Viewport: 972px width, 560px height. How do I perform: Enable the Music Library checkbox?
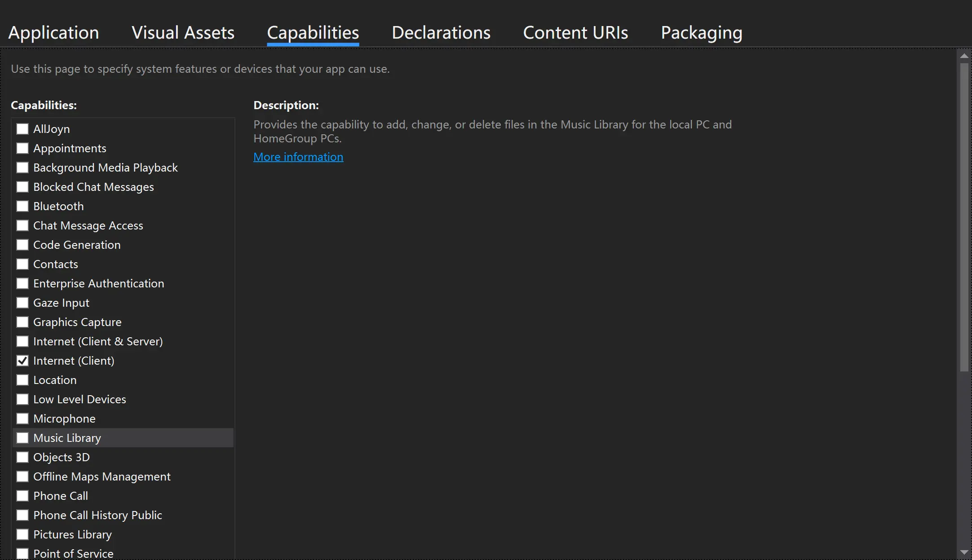[x=22, y=438]
